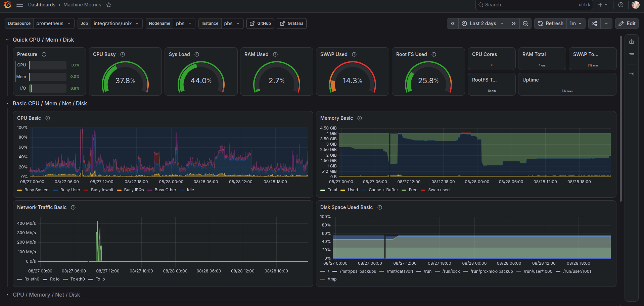The height and width of the screenshot is (306, 644).
Task: Expand the CPU / Memory / Net / Disk row
Action: [7, 295]
